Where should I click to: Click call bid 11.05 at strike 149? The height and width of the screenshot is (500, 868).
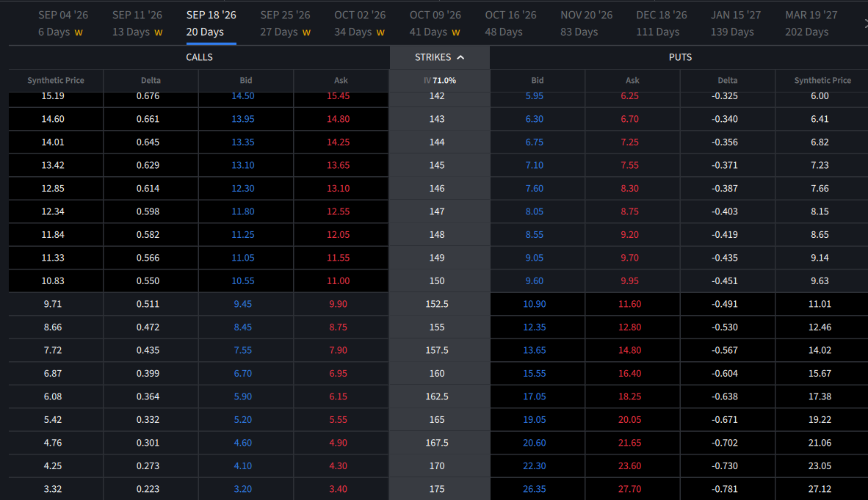coord(243,258)
